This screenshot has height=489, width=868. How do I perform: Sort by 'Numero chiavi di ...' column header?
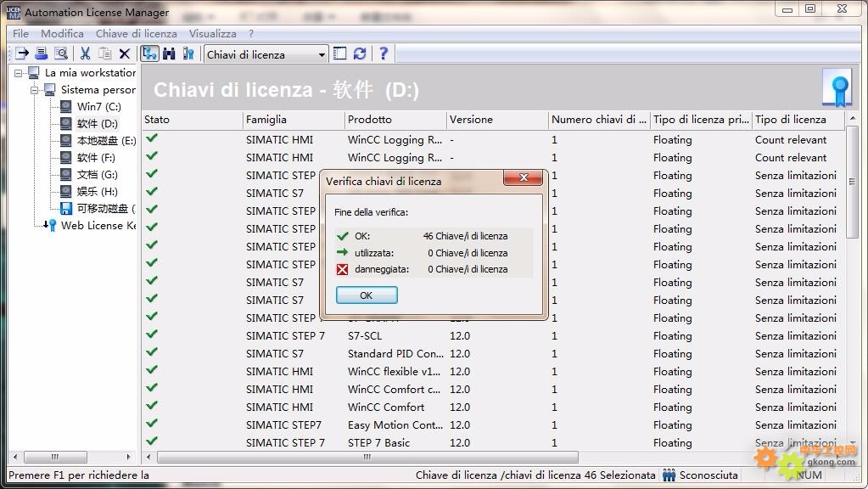point(600,120)
